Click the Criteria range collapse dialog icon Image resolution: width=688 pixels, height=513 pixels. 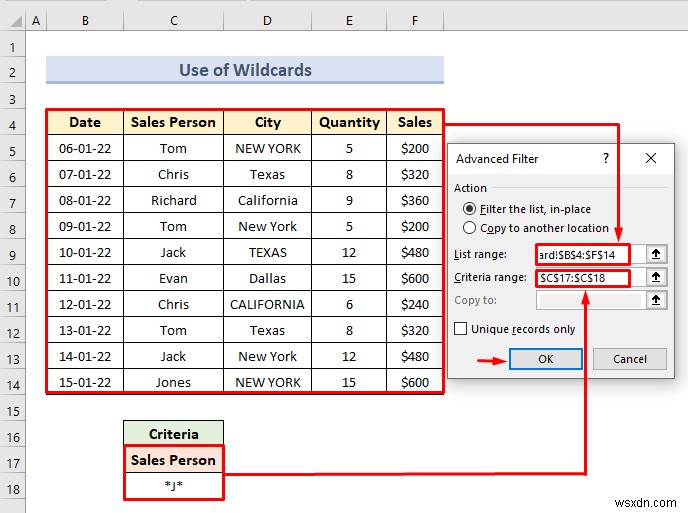coord(656,277)
